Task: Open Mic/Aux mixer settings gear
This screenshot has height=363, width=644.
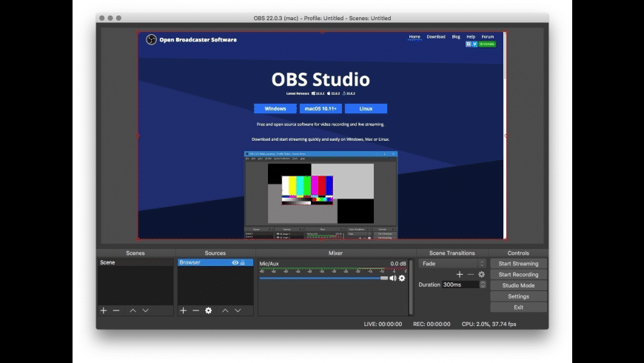Action: (402, 278)
